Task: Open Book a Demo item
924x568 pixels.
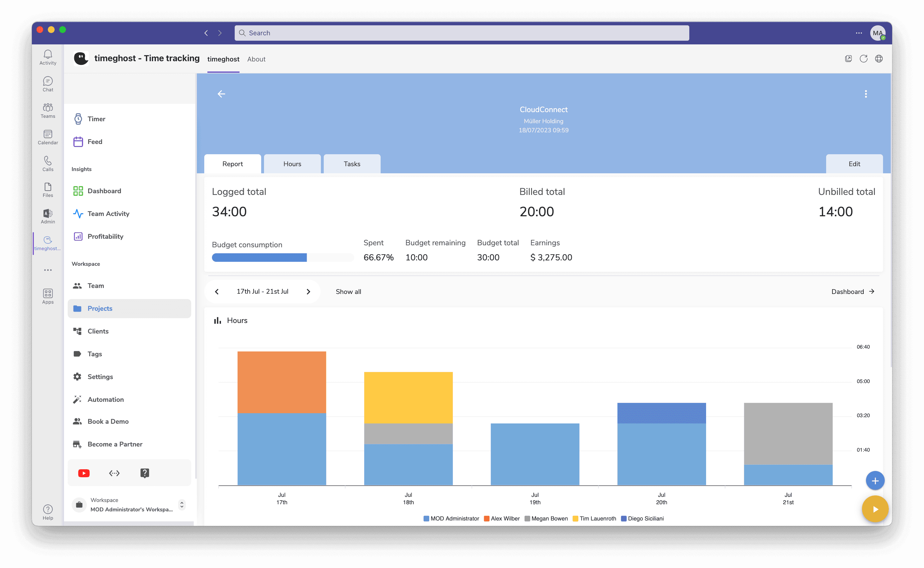Action: pos(129,421)
